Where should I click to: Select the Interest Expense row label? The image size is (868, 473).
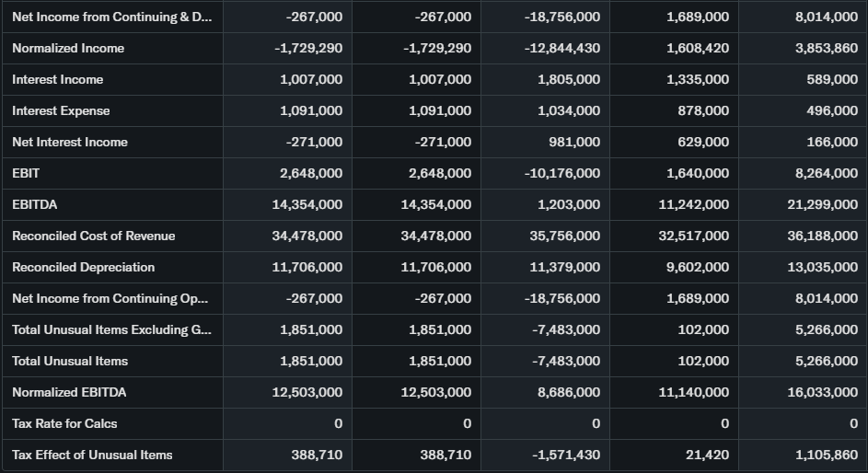(61, 110)
